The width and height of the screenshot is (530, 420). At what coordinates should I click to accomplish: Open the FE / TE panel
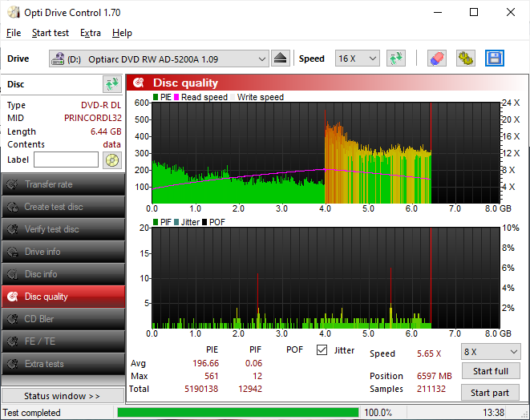pos(63,341)
